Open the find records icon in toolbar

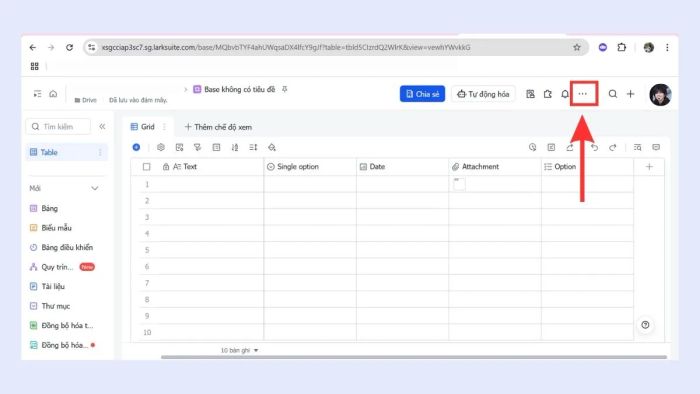[x=638, y=147]
